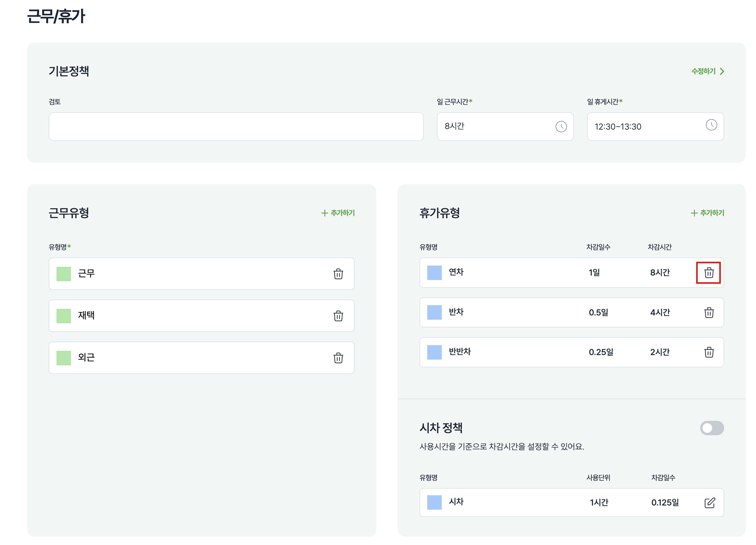Delete the 연차 leave type row
The height and width of the screenshot is (545, 756).
coord(709,273)
